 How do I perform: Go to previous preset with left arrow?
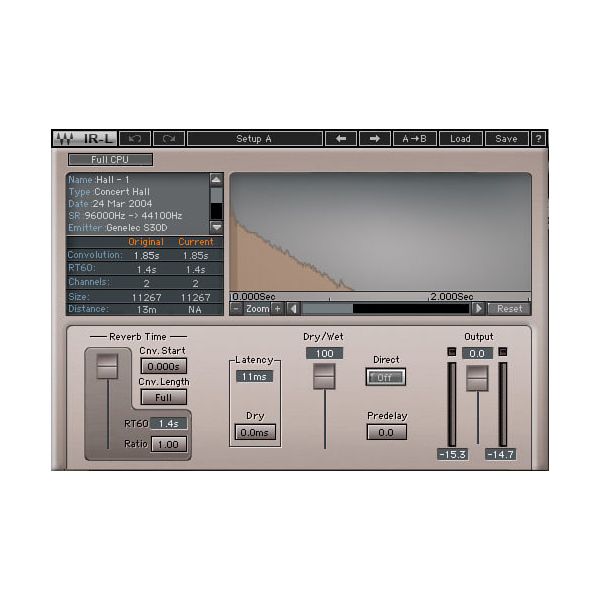pyautogui.click(x=340, y=139)
